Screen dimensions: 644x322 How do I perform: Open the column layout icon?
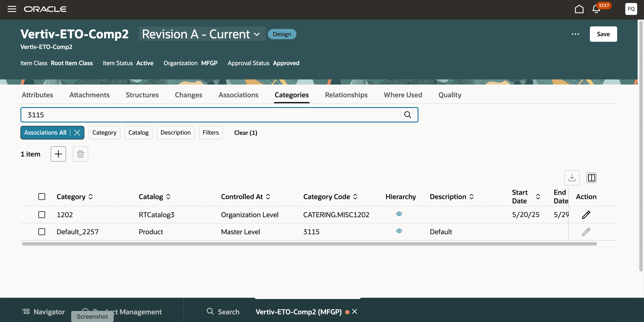[591, 178]
